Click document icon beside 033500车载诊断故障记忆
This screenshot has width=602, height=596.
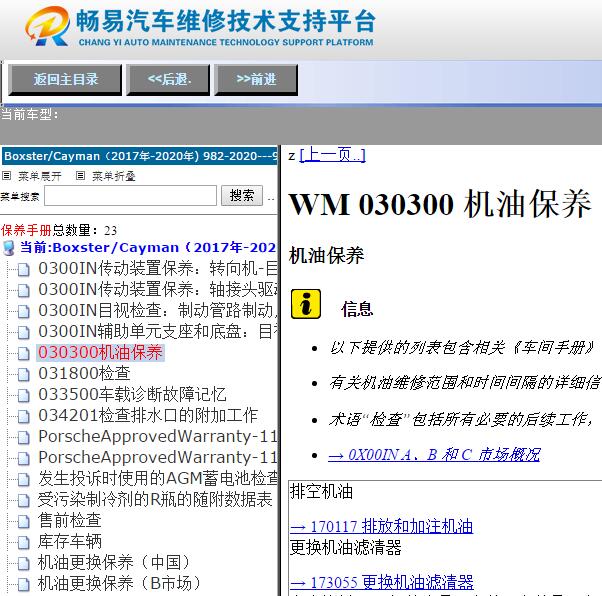coord(23,396)
